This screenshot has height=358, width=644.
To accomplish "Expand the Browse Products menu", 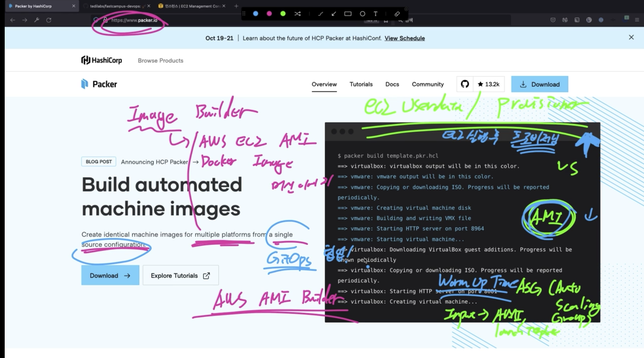I will (x=161, y=60).
